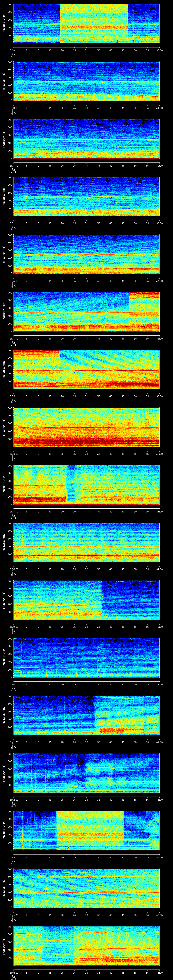Viewport: 173px width, 980px height.
Task: Click the "37:00" end time label
Action: pos(159,454)
